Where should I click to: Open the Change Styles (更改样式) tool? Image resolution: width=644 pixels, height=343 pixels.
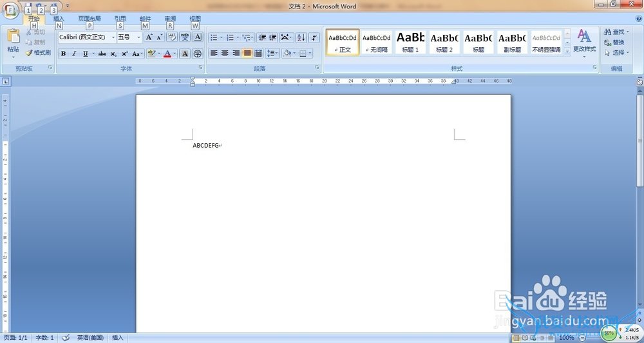585,41
